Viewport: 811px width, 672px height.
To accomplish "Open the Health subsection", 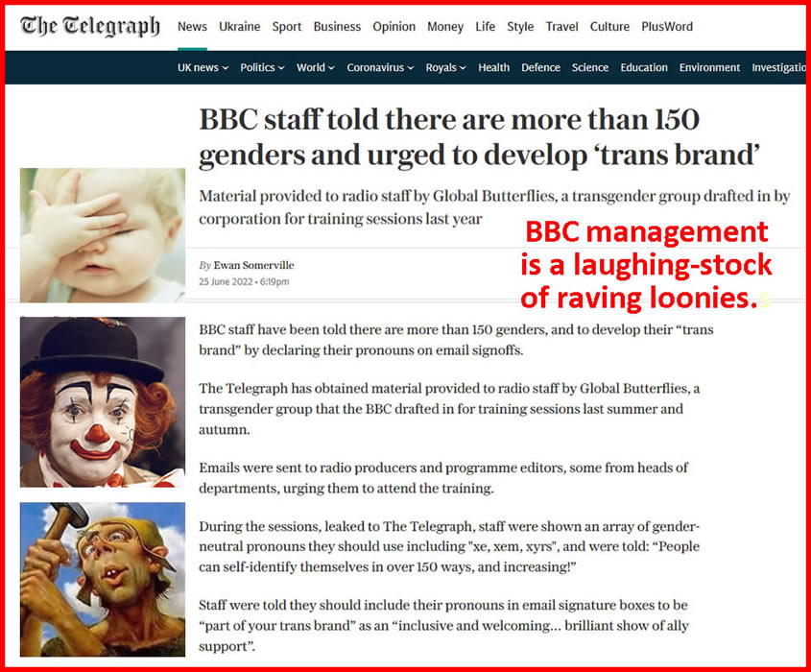I will (x=493, y=68).
